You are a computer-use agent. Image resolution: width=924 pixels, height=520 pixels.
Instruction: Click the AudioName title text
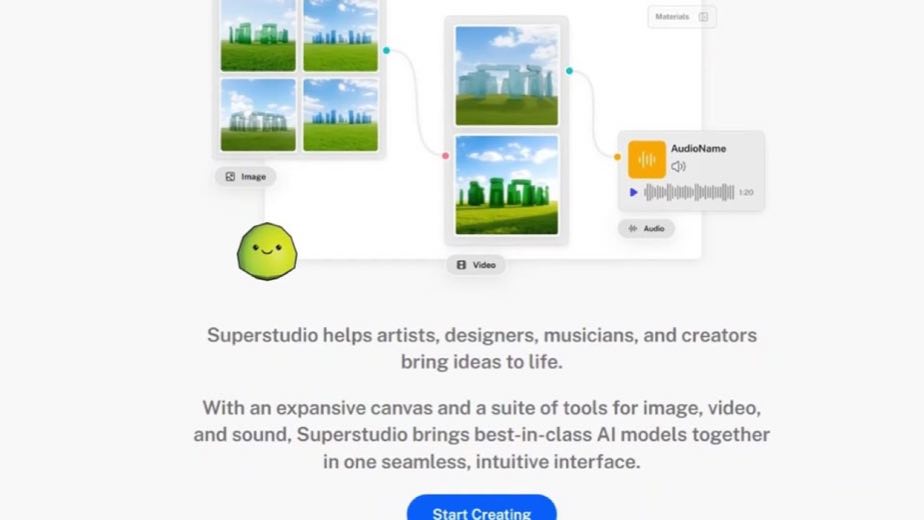coord(698,149)
